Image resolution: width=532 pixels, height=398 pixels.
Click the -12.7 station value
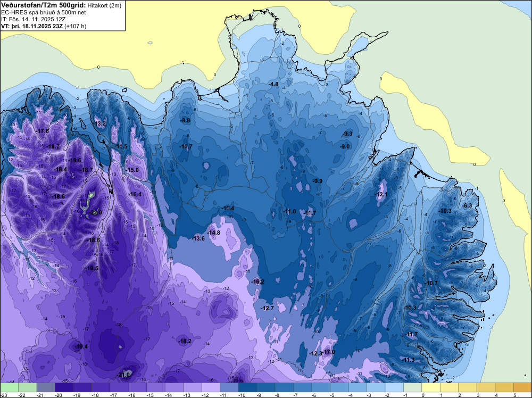click(x=268, y=308)
